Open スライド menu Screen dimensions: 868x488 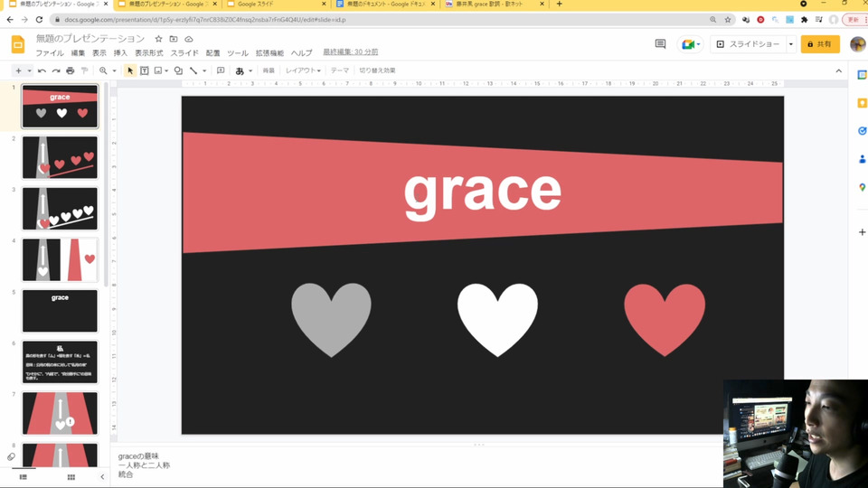184,53
